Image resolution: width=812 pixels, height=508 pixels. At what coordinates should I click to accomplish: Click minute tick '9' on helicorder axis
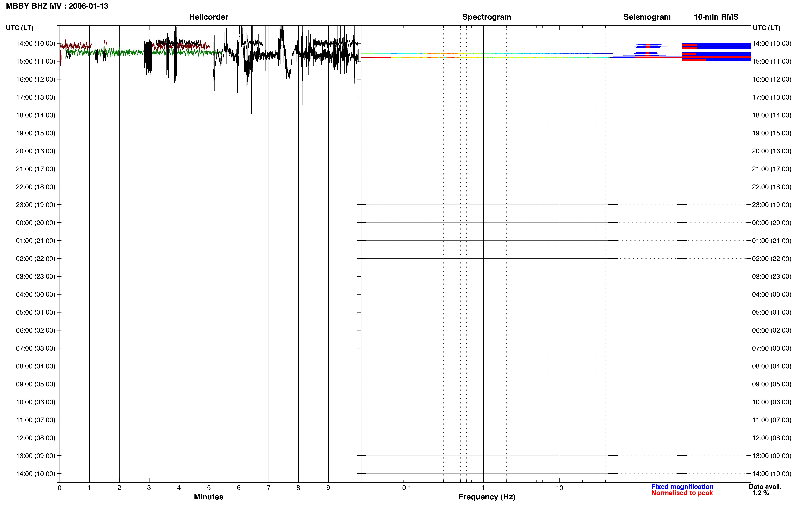click(x=328, y=488)
